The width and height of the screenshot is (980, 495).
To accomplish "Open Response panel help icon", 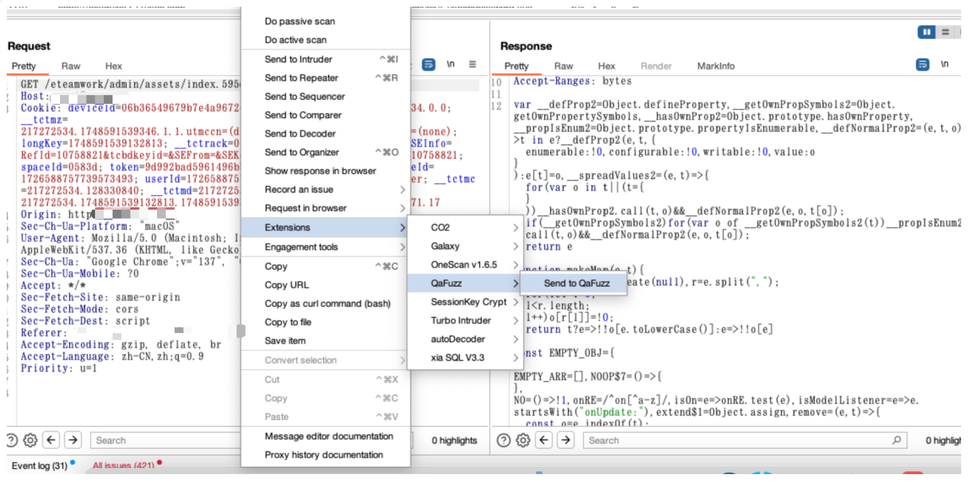I will pyautogui.click(x=503, y=440).
